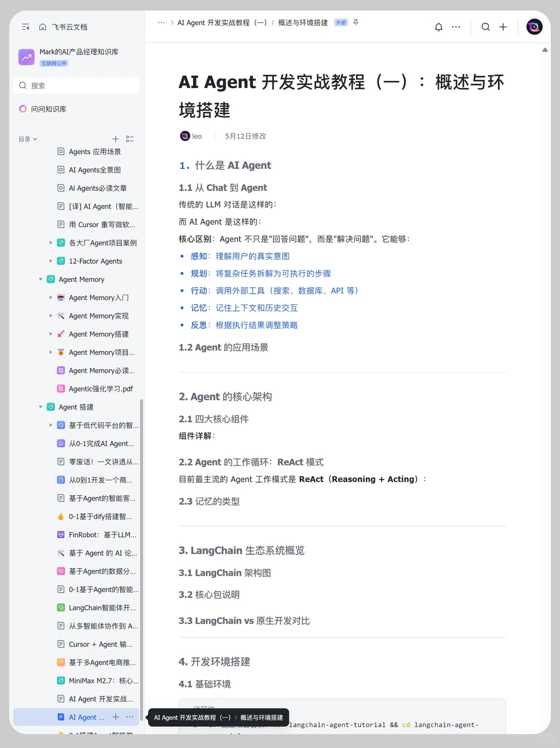The height and width of the screenshot is (748, 560).
Task: Open 从多智能体协作到 A page
Action: pos(103,626)
